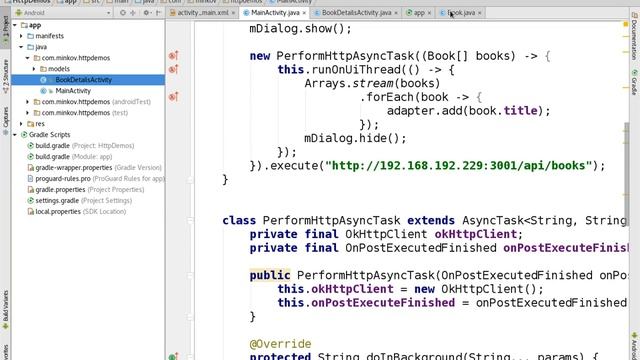The height and width of the screenshot is (360, 640).
Task: Collapse the java folder
Action: (21, 47)
